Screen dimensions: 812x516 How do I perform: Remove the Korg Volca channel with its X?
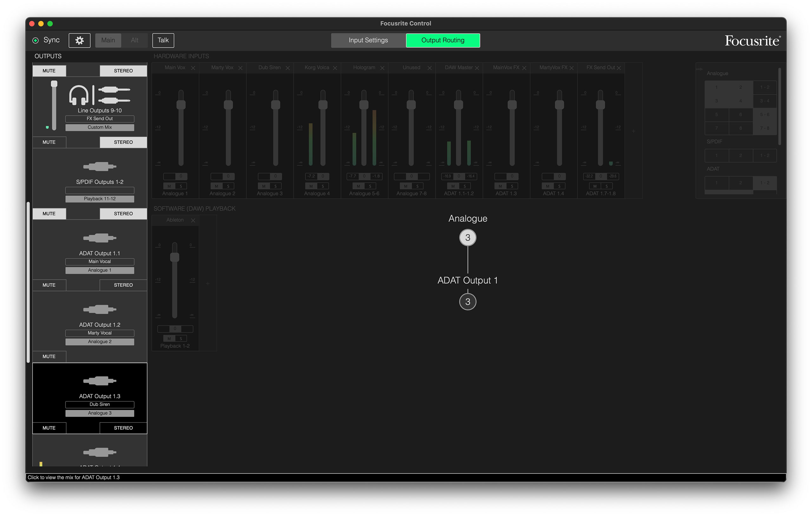click(x=335, y=68)
